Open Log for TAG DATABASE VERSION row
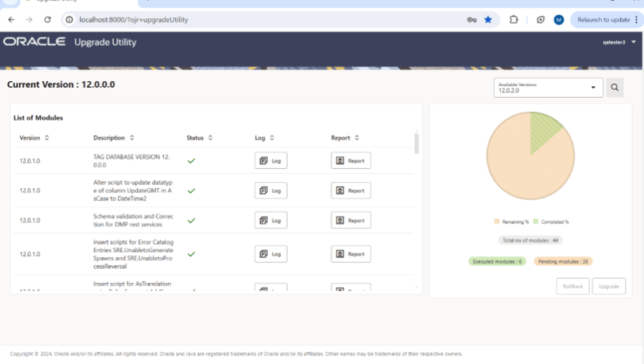 (x=271, y=161)
